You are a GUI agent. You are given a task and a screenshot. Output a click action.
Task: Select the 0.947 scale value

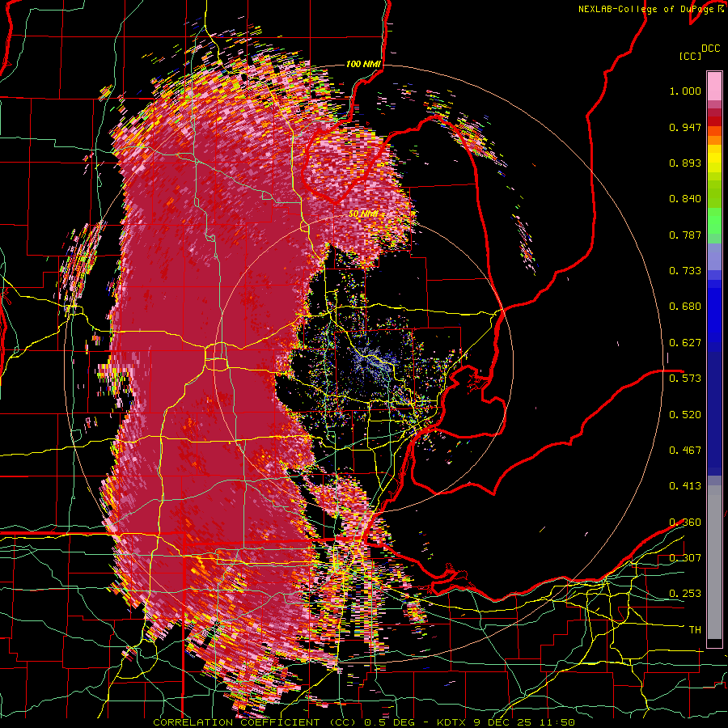(x=685, y=127)
